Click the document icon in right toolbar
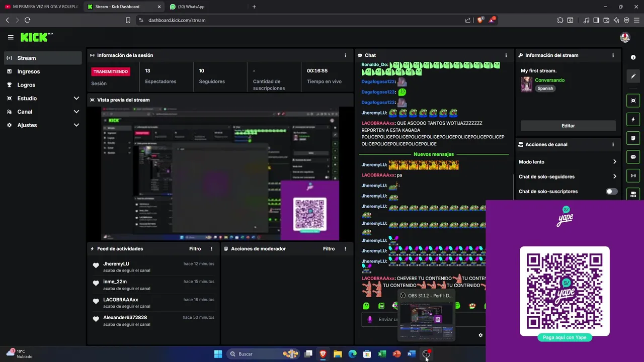The height and width of the screenshot is (362, 644). 633,138
